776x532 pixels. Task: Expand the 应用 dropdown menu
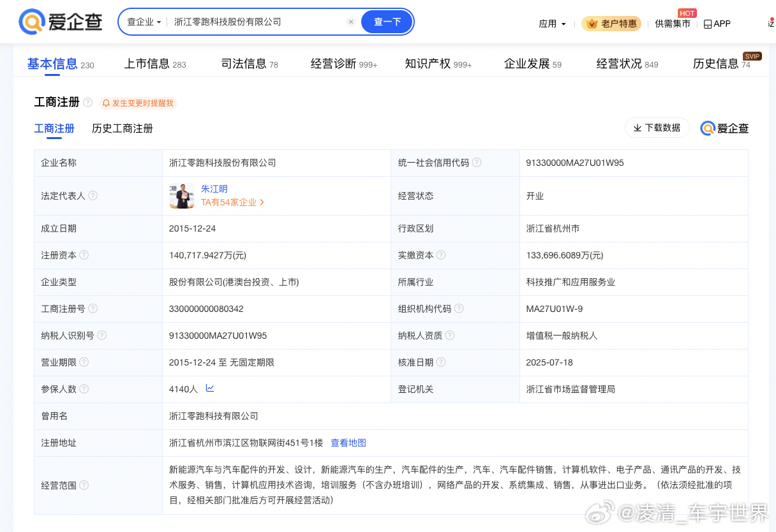point(553,24)
